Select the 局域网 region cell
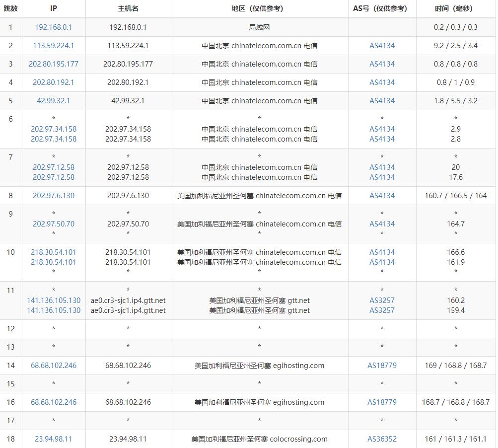The width and height of the screenshot is (498, 448). (259, 27)
